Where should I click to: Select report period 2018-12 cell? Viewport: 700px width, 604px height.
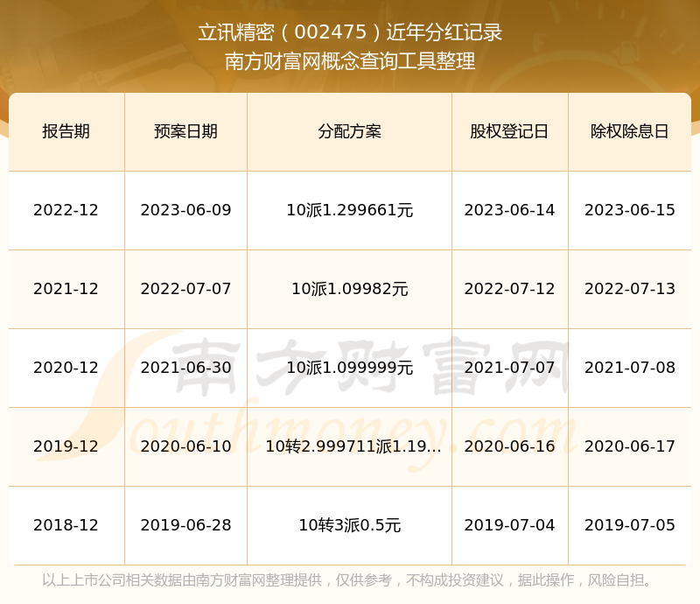tap(66, 524)
